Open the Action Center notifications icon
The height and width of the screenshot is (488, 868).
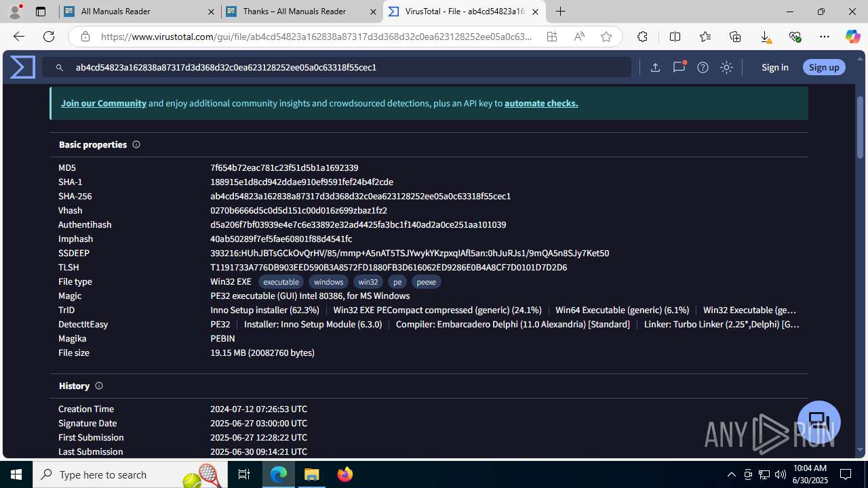pyautogui.click(x=846, y=474)
